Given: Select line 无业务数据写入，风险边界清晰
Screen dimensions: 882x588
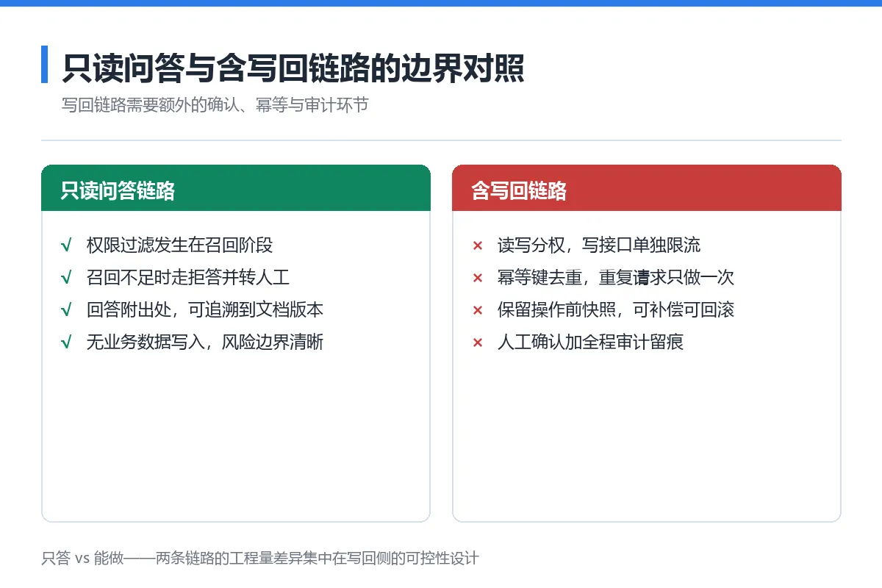Looking at the screenshot, I should 204,342.
